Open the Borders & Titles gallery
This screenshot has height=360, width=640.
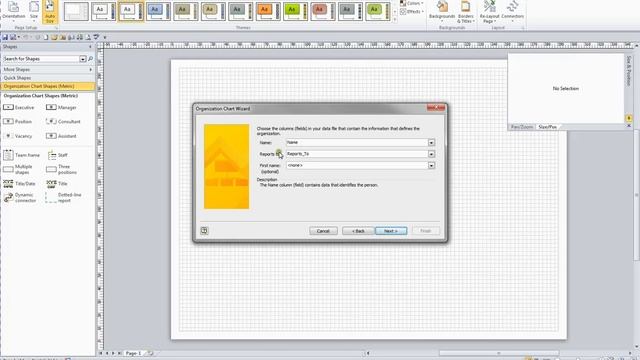466,11
